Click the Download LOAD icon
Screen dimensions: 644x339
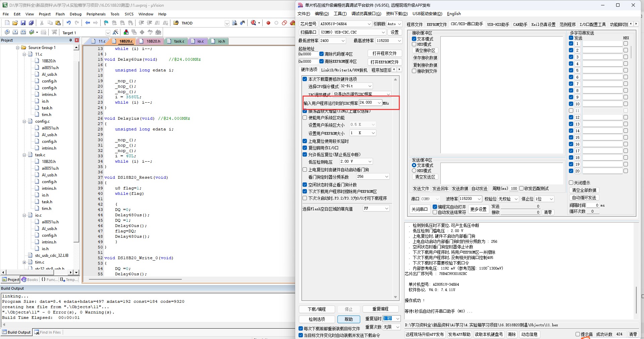pyautogui.click(x=54, y=32)
